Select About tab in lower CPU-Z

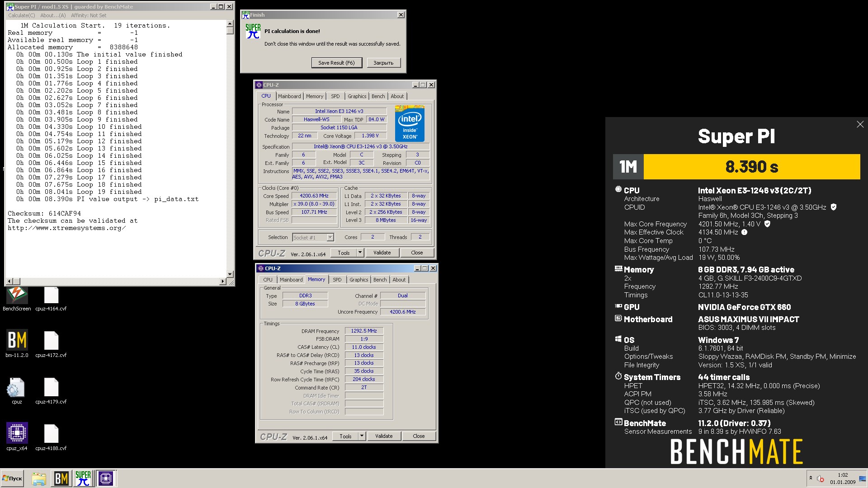(x=399, y=280)
